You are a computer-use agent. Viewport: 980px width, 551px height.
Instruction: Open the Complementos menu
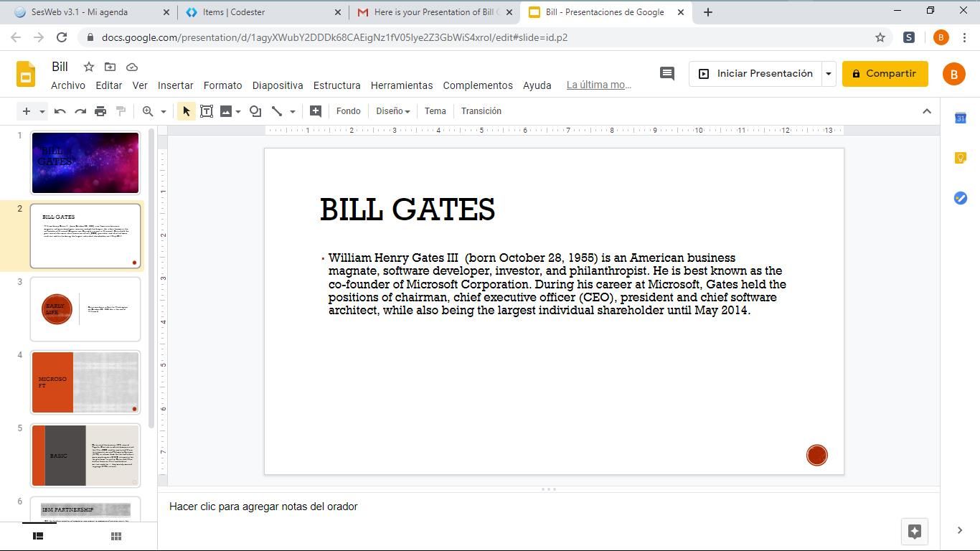tap(478, 85)
